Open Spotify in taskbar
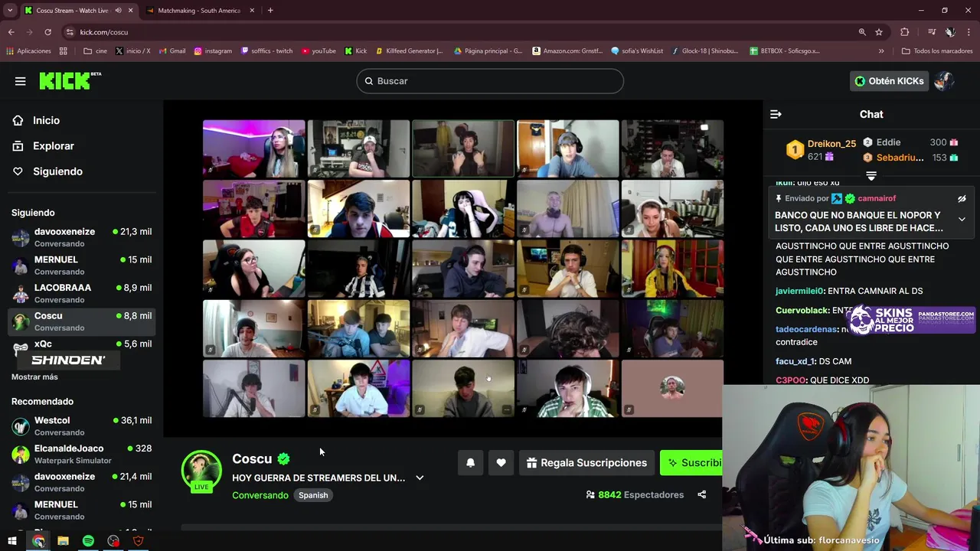Image resolution: width=980 pixels, height=551 pixels. (x=88, y=541)
